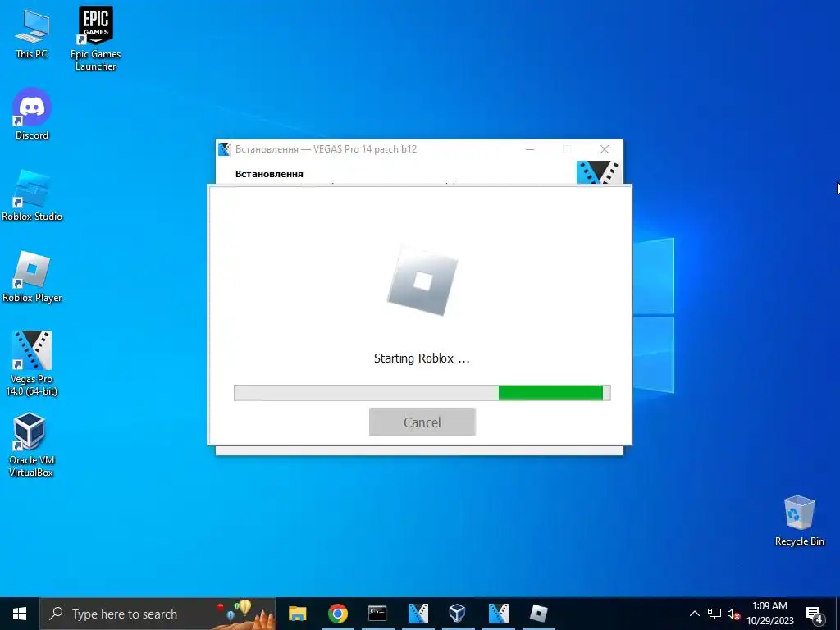Open Google Chrome from the taskbar

tap(337, 614)
